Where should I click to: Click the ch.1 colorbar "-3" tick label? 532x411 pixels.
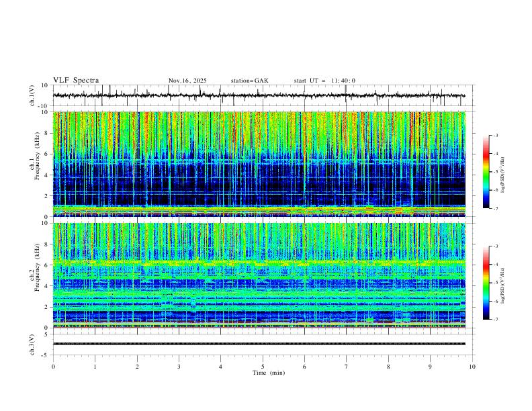[x=496, y=135]
